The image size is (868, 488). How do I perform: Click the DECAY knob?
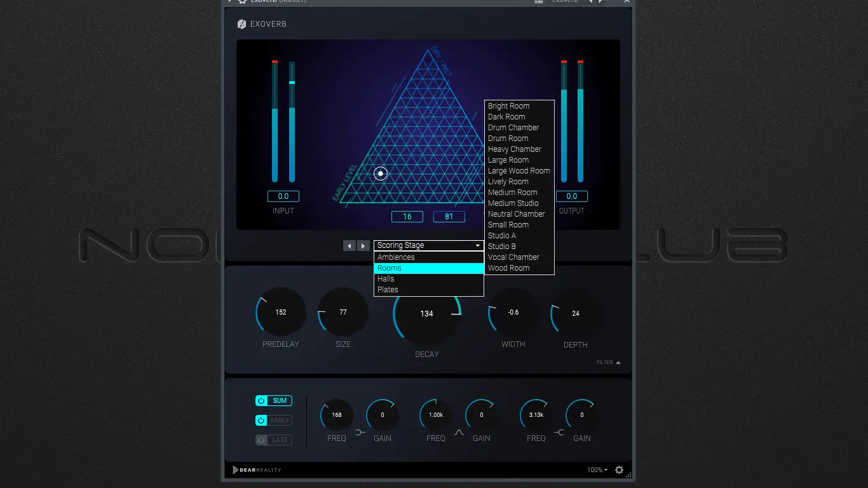pos(427,313)
